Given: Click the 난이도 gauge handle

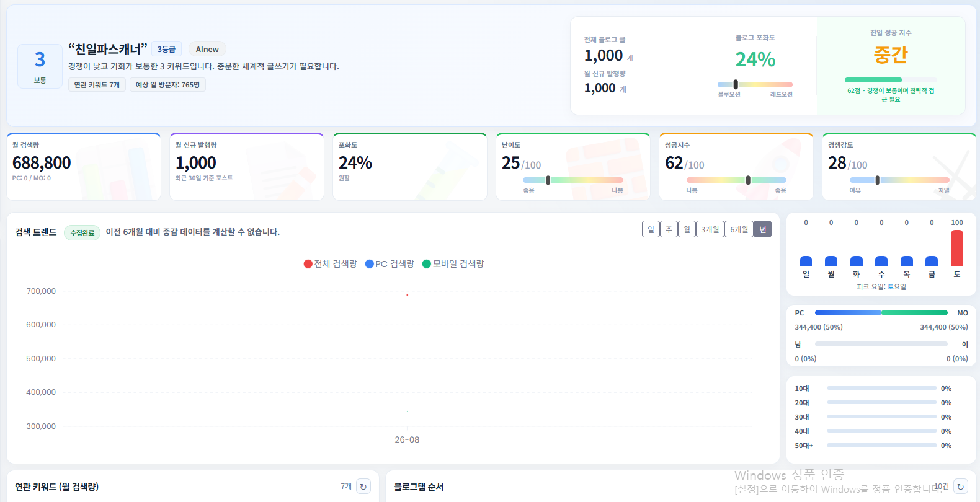Looking at the screenshot, I should pos(548,180).
